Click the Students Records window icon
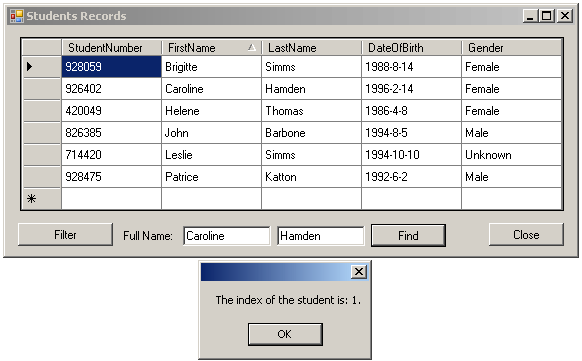The image size is (582, 361). pos(16,16)
